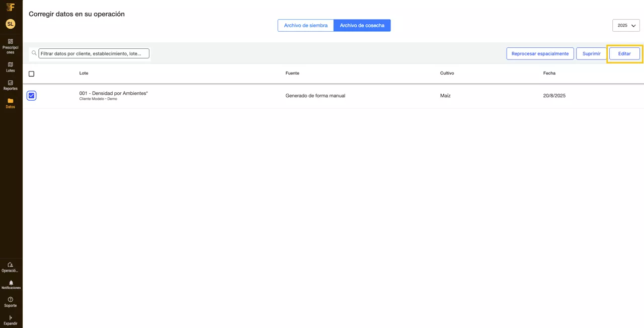This screenshot has width=644, height=328.
Task: Open Prescripciones from the sidebar
Action: [10, 46]
